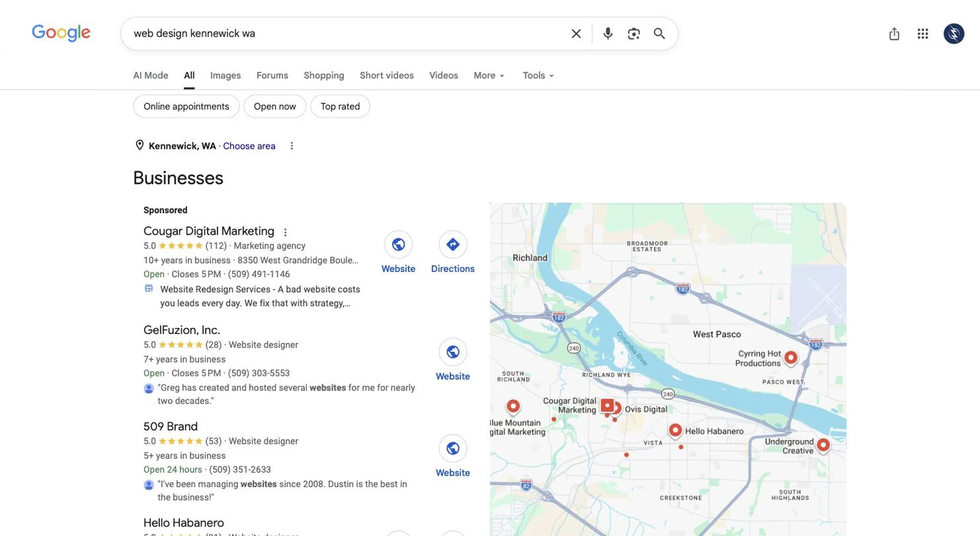Select the All results tab
The height and width of the screenshot is (536, 980).
tap(189, 76)
